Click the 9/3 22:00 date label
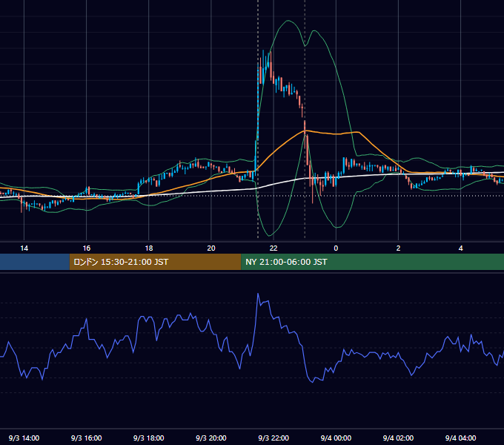The height and width of the screenshot is (445, 504). point(273,438)
